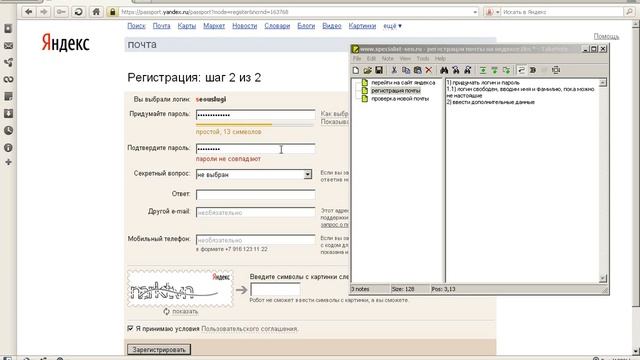Viewport: 640px width, 360px height.
Task: Open the Tools menu in TreePad
Action: point(422,59)
